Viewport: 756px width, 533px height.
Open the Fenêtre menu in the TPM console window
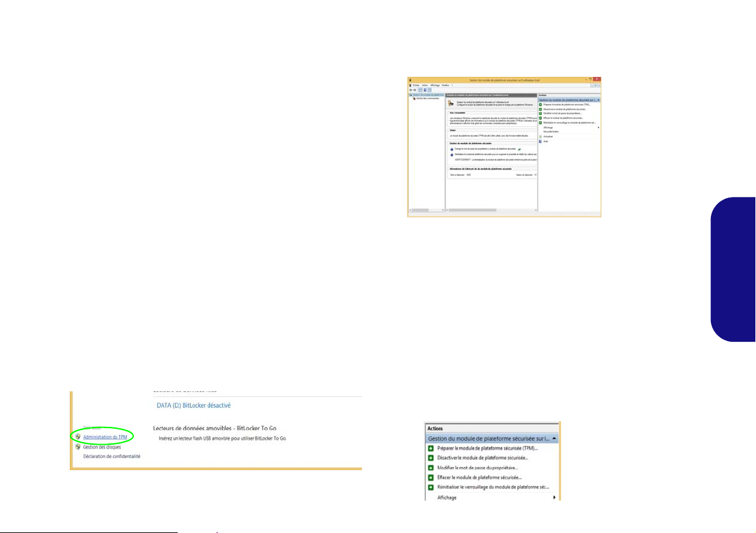point(446,85)
